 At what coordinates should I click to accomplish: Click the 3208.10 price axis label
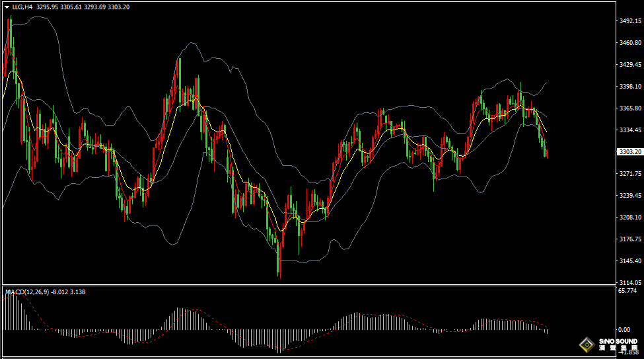(630, 217)
